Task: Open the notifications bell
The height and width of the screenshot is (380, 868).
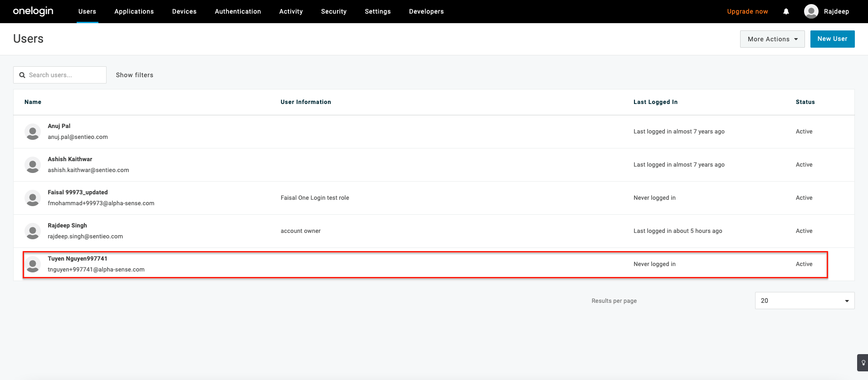Action: (x=786, y=11)
